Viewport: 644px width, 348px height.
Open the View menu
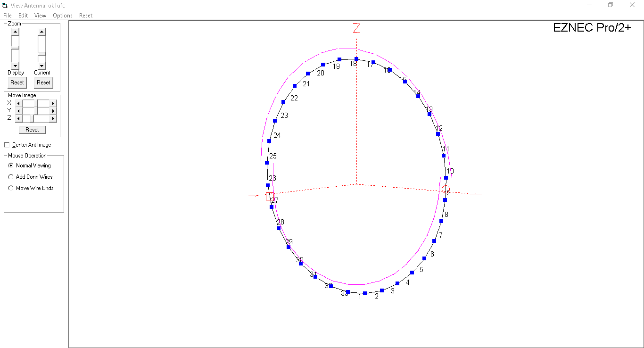coord(40,16)
